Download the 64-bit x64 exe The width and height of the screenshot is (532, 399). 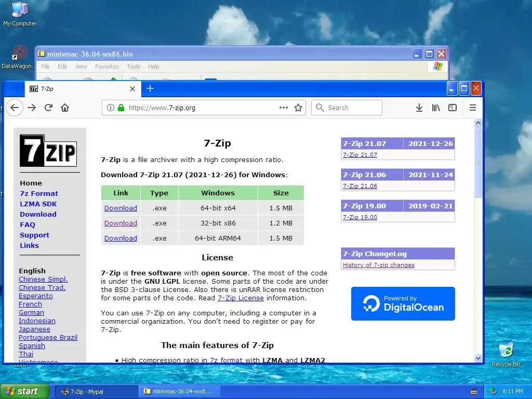pos(121,208)
